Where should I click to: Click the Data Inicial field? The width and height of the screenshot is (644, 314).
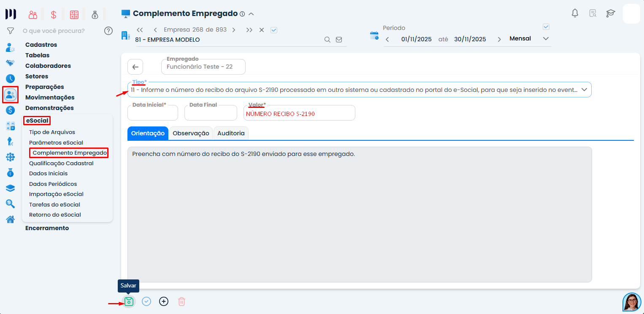tap(153, 113)
